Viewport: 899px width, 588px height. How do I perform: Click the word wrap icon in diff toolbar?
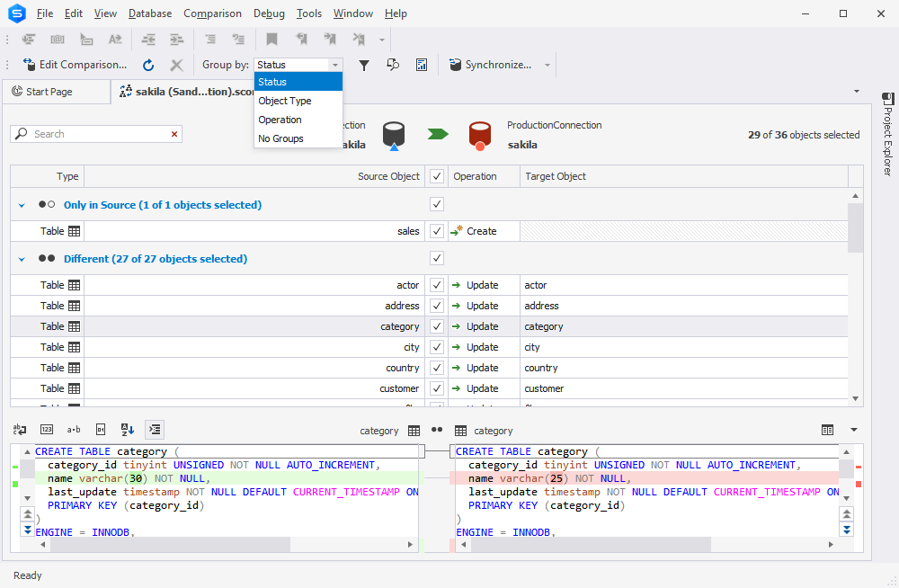click(x=20, y=429)
